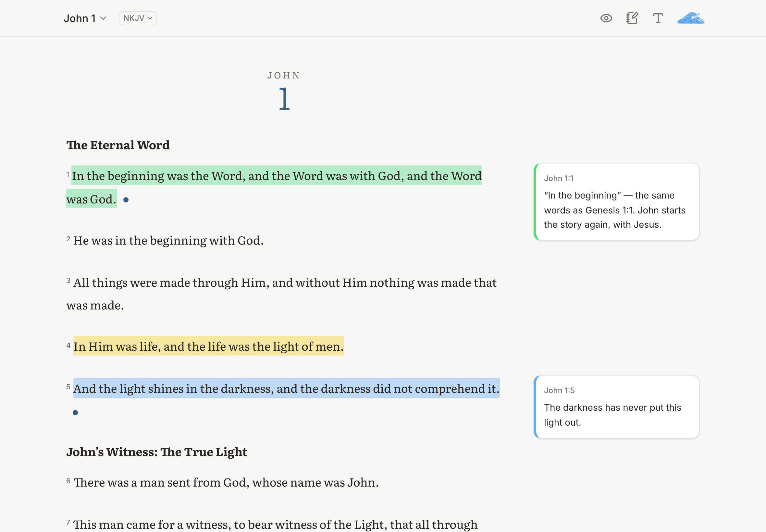Image resolution: width=766 pixels, height=532 pixels.
Task: Select green-highlighted verse 1 text
Action: tap(277, 176)
